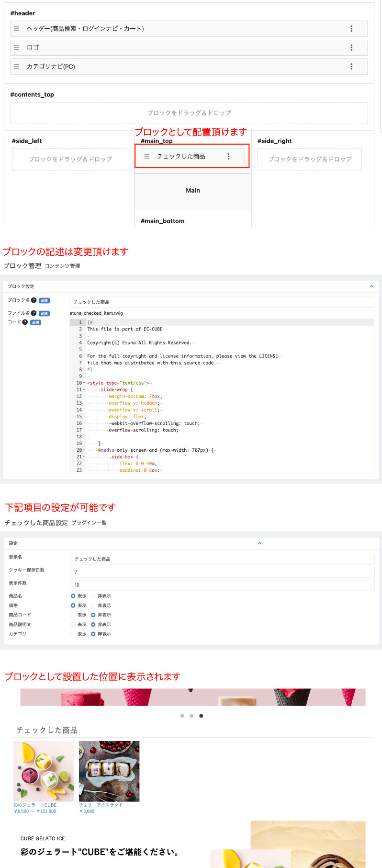This screenshot has height=868, width=382.
Task: Grab the drag handle of ロゴ block
Action: click(16, 47)
